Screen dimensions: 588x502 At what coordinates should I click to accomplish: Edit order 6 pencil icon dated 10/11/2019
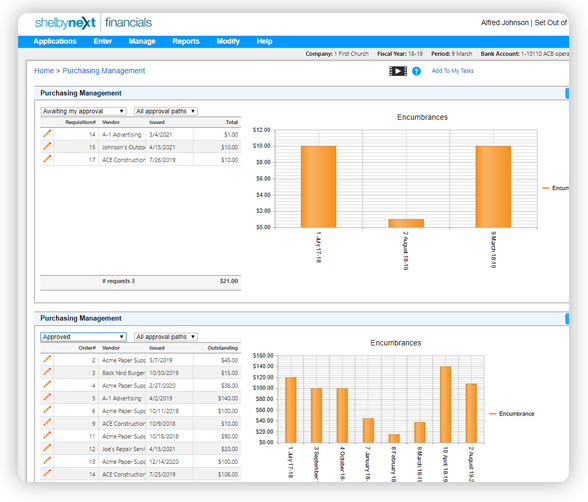(x=47, y=410)
